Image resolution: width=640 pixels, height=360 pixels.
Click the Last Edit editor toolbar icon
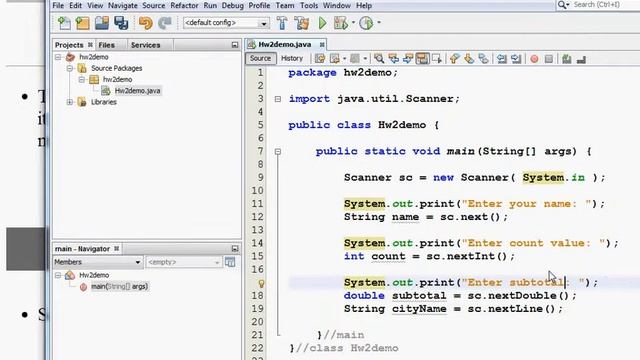(x=320, y=59)
